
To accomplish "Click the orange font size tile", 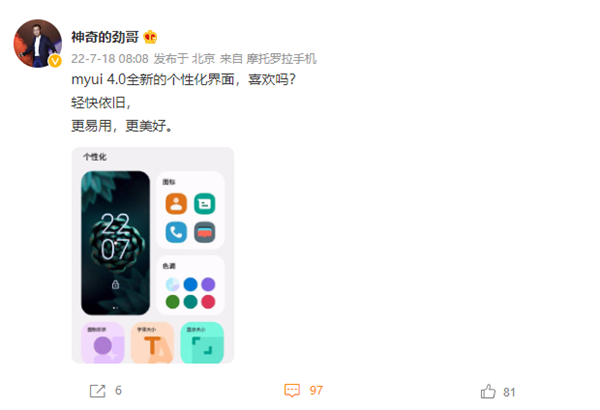I will click(x=152, y=343).
